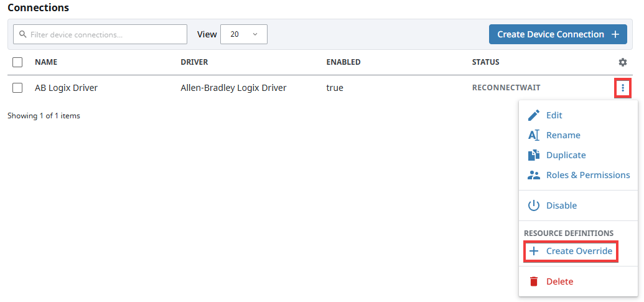Select Roles & Permissions menu entry
The image size is (644, 302).
[587, 175]
